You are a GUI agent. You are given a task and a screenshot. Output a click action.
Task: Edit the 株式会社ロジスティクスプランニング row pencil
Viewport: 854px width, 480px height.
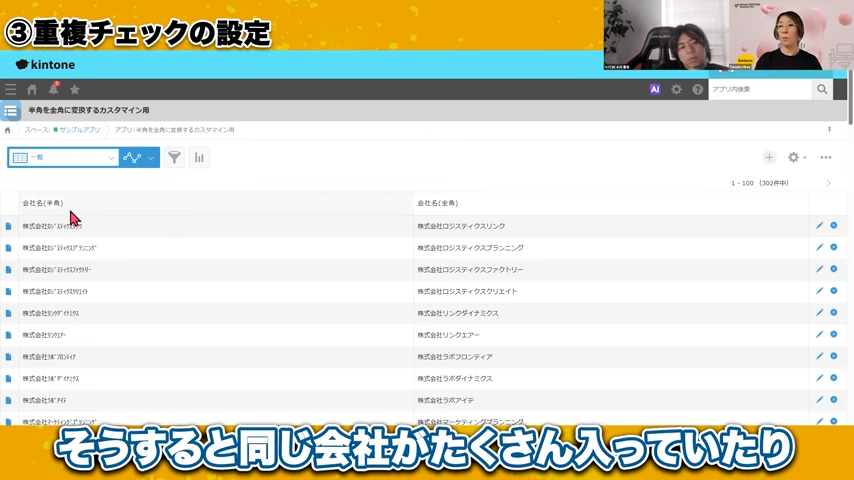click(x=820, y=247)
